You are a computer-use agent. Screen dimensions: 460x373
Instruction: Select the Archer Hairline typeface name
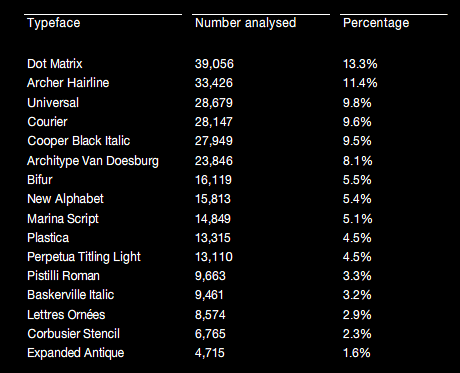point(68,83)
